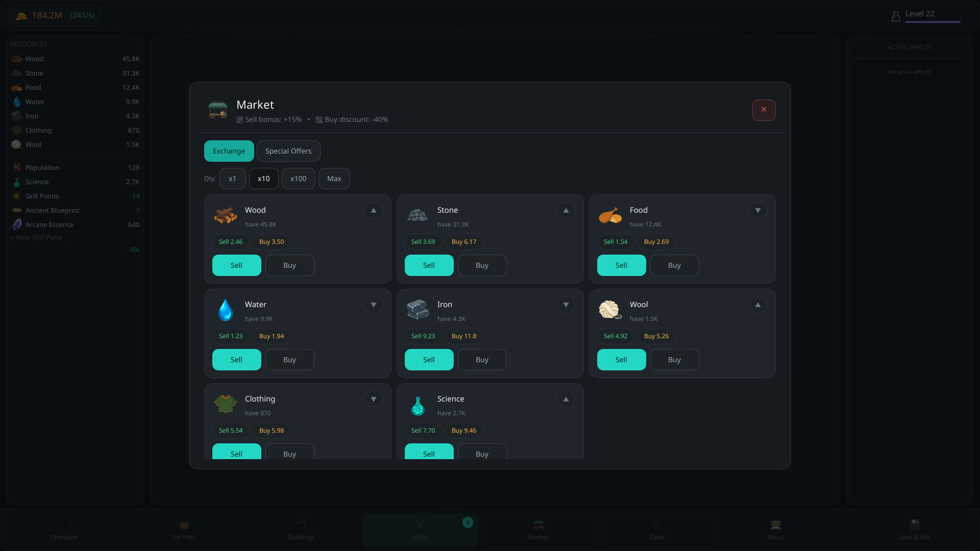Expand the Iron card arrow
980x551 pixels.
(566, 305)
